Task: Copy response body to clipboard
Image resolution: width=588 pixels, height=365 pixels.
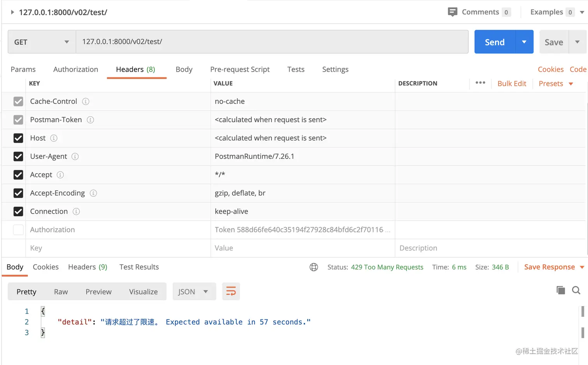Action: [x=560, y=290]
